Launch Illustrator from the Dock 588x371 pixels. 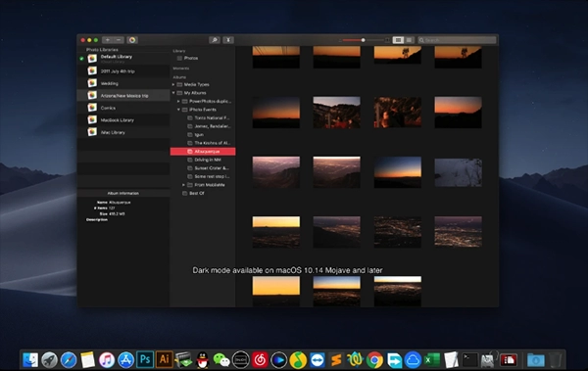click(165, 359)
